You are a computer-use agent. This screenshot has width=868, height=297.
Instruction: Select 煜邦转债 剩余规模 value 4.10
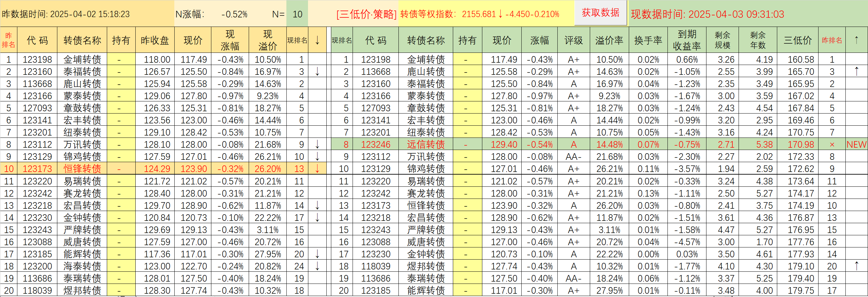723,266
